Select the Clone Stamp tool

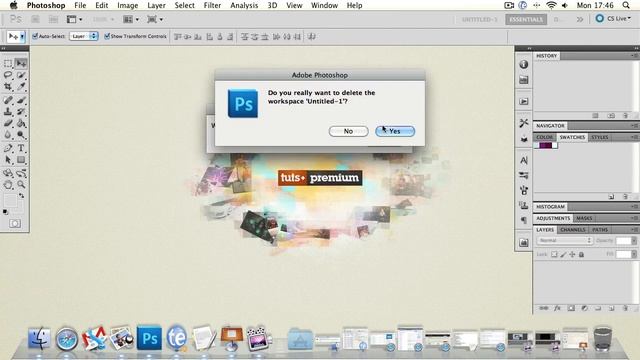click(x=8, y=111)
